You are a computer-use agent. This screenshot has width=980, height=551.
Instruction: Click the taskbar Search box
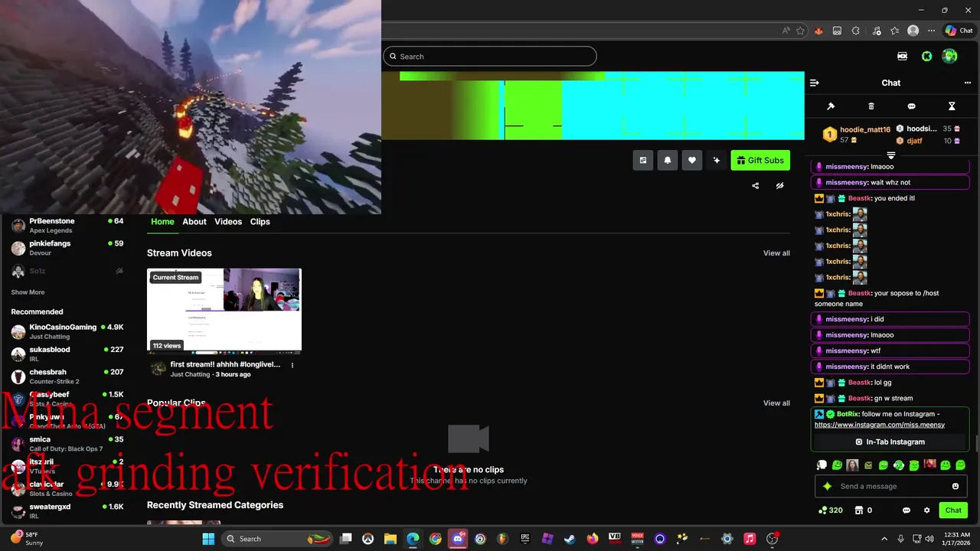(276, 539)
